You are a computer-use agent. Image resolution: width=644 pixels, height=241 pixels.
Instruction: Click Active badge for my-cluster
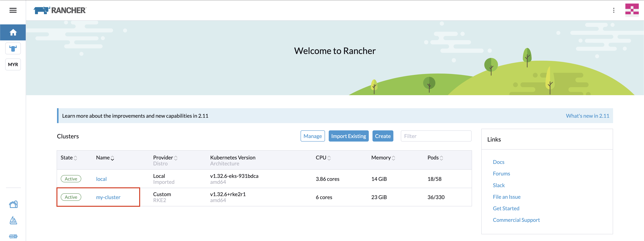71,197
